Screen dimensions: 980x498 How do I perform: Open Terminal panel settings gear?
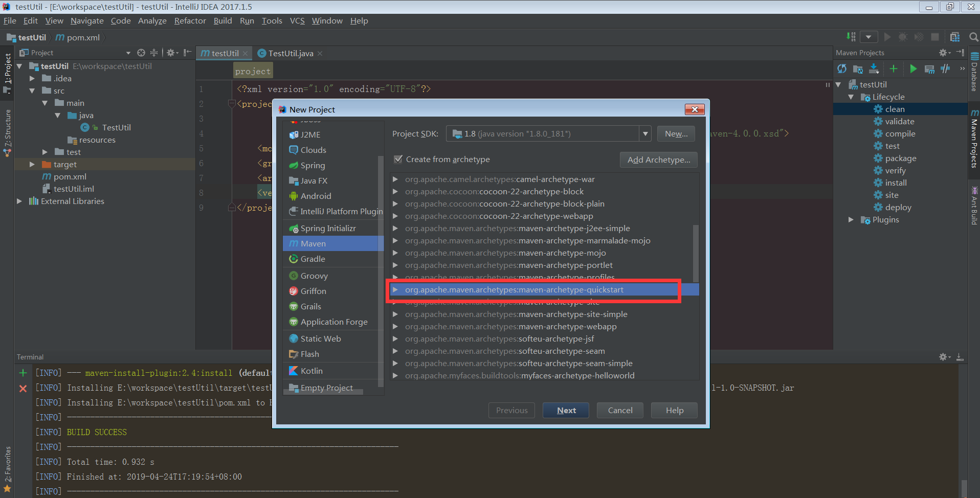[x=944, y=357]
